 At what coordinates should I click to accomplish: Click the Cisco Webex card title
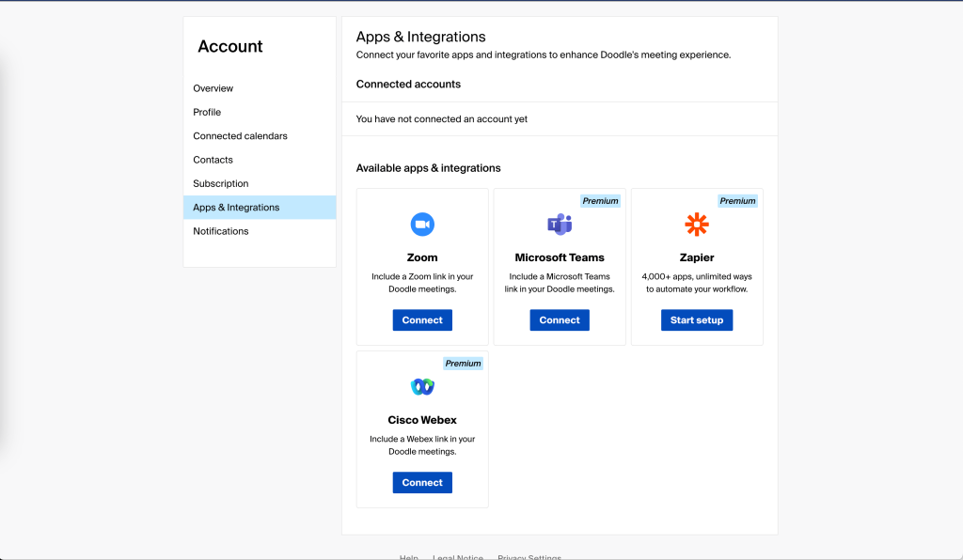coord(422,420)
